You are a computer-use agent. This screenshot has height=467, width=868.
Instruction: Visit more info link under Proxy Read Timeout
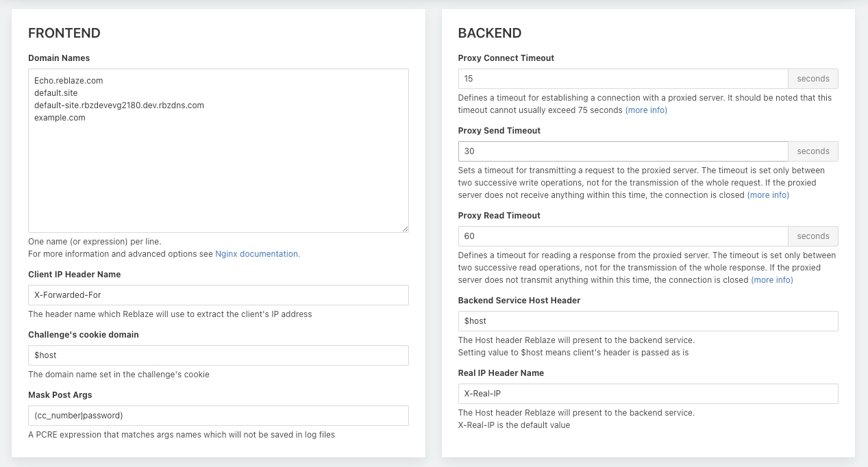click(772, 280)
